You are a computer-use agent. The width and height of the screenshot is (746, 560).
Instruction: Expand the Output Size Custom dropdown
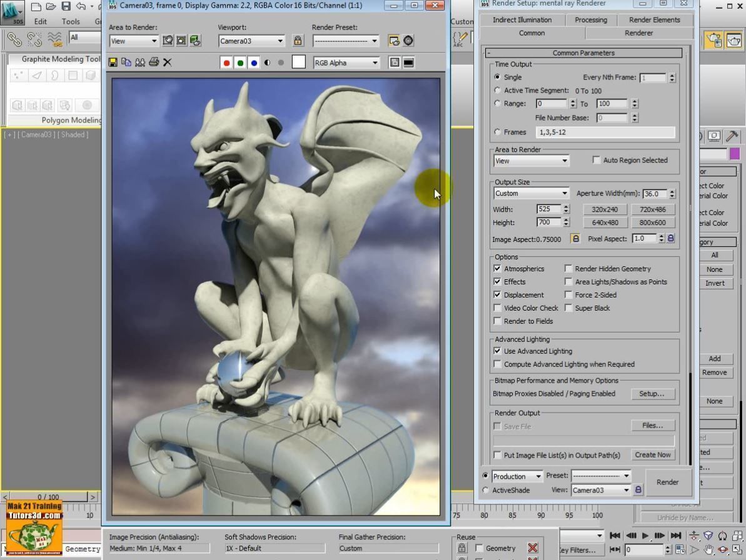pyautogui.click(x=531, y=194)
